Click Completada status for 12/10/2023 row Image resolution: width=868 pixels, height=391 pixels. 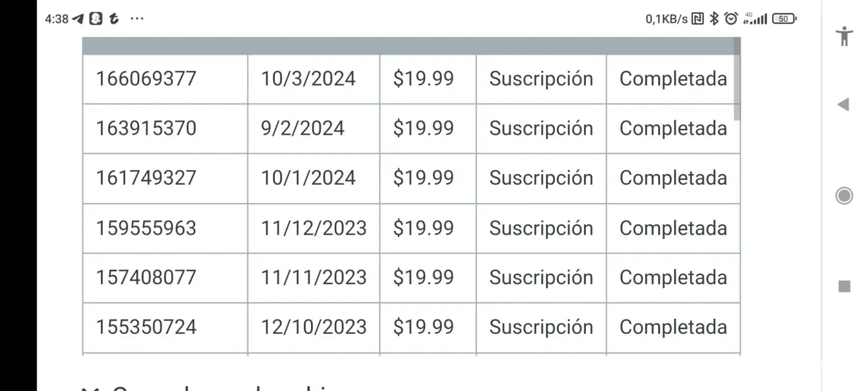(673, 327)
